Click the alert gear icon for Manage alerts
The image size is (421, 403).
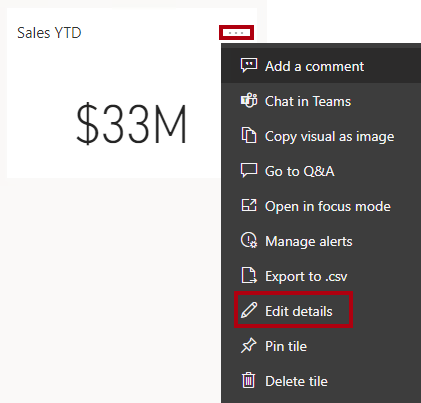(x=249, y=240)
